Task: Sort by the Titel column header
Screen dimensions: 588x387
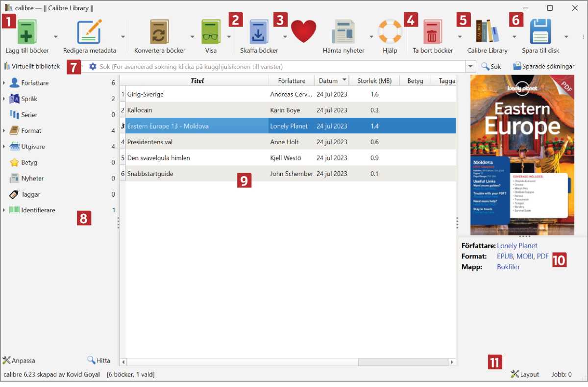Action: (197, 81)
